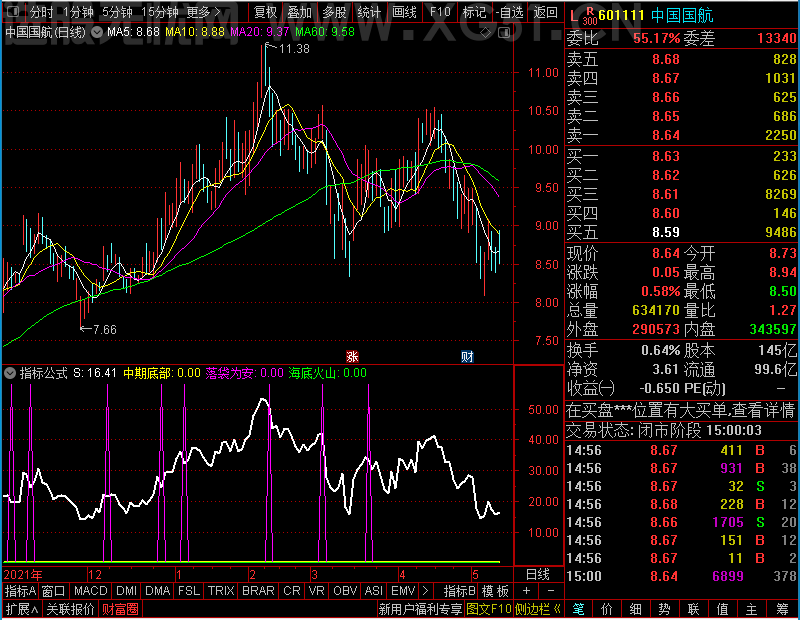Screen dimensions: 800x620
Task: Expand 更多 timeframe options
Action: (204, 12)
